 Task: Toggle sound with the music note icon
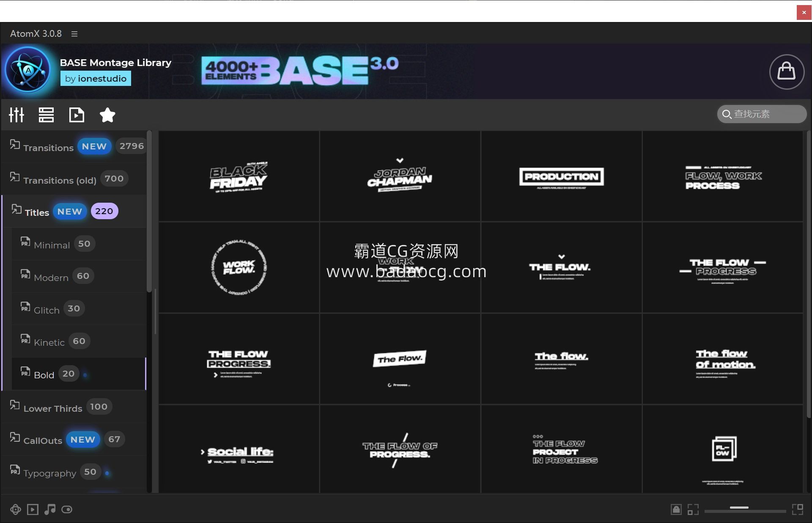[50, 509]
